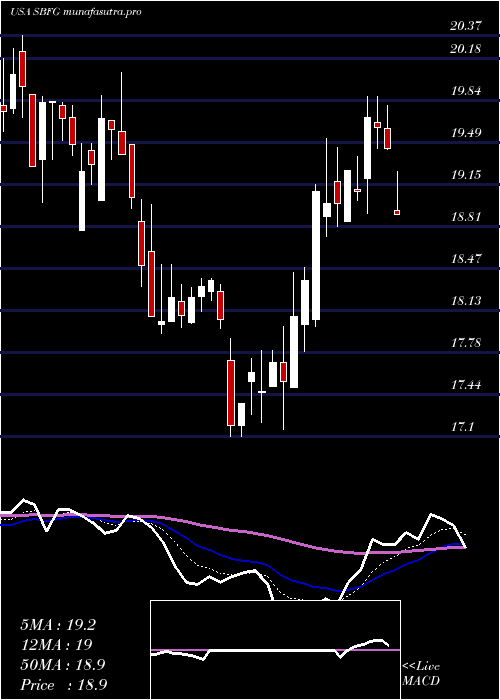Click the '<<Live MACD' label
500x700 pixels.
coord(421,674)
